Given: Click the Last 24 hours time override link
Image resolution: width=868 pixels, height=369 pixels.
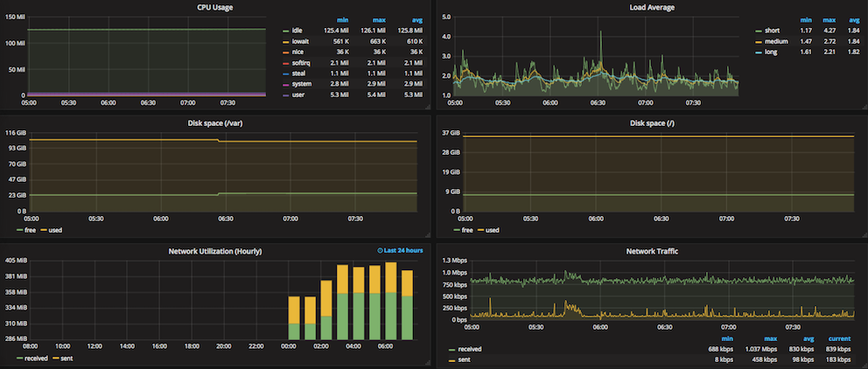Looking at the screenshot, I should (403, 251).
